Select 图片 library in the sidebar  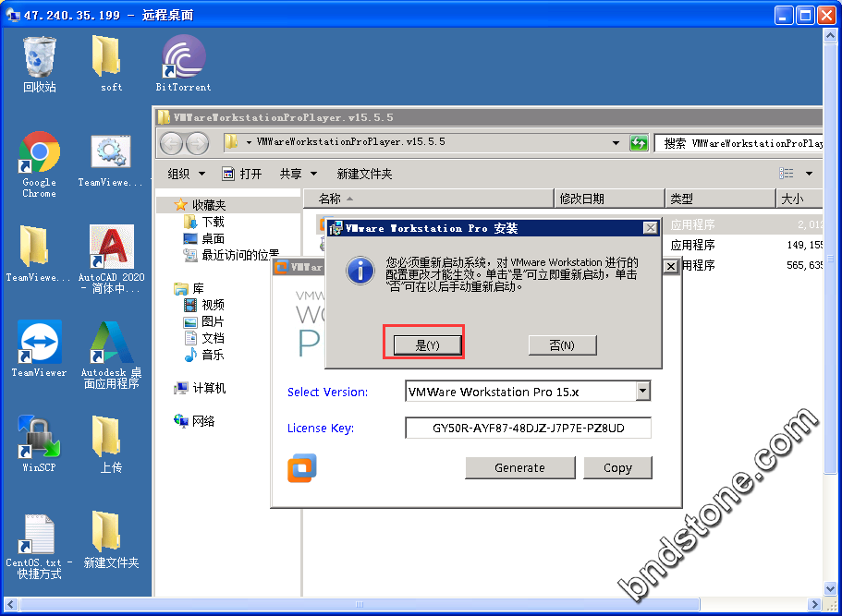click(x=204, y=321)
